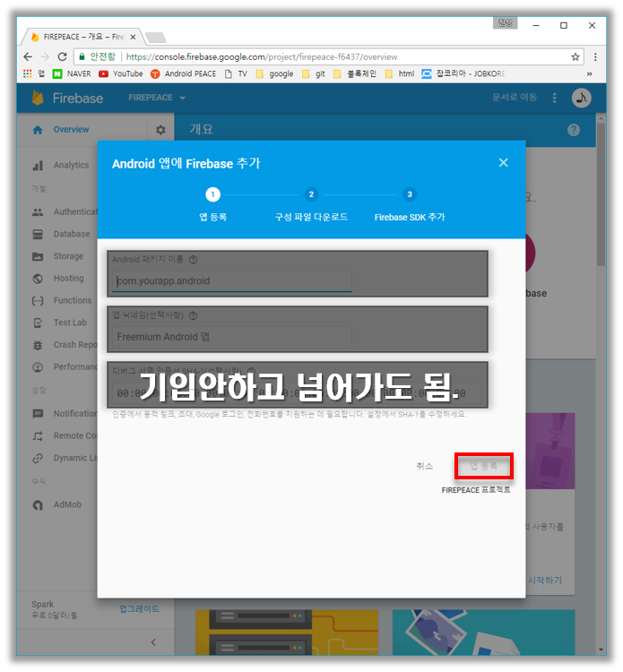Open the YouTube bookmark
The width and height of the screenshot is (623, 672).
pyautogui.click(x=121, y=73)
